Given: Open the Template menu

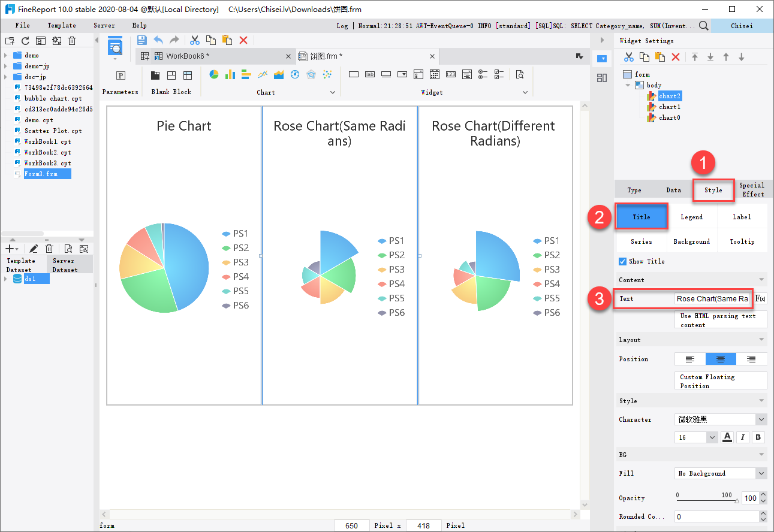Looking at the screenshot, I should pos(61,25).
